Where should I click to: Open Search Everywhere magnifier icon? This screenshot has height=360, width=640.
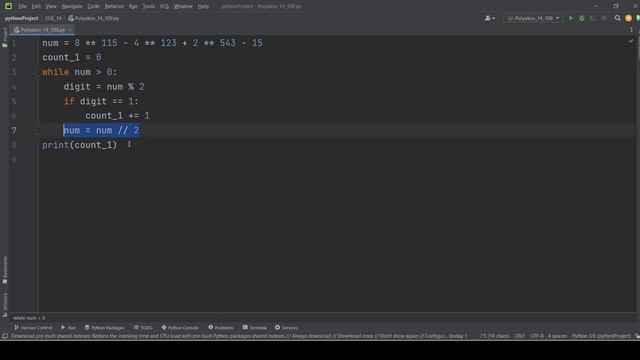[x=618, y=18]
